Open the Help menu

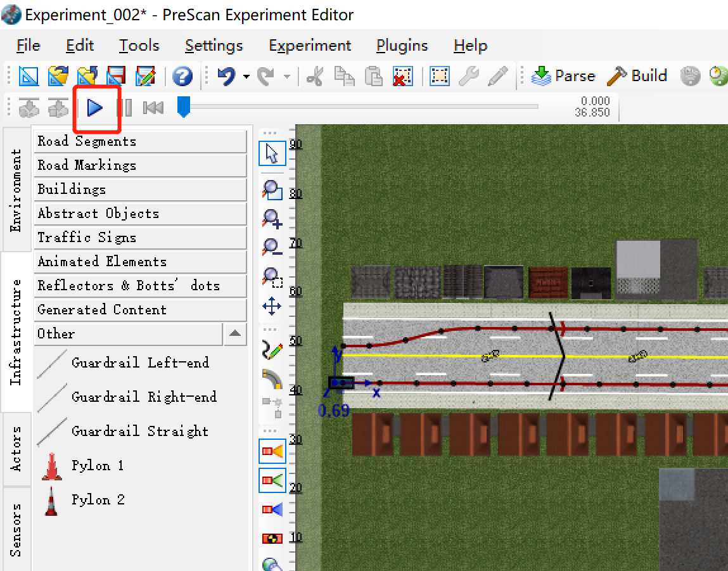click(470, 46)
